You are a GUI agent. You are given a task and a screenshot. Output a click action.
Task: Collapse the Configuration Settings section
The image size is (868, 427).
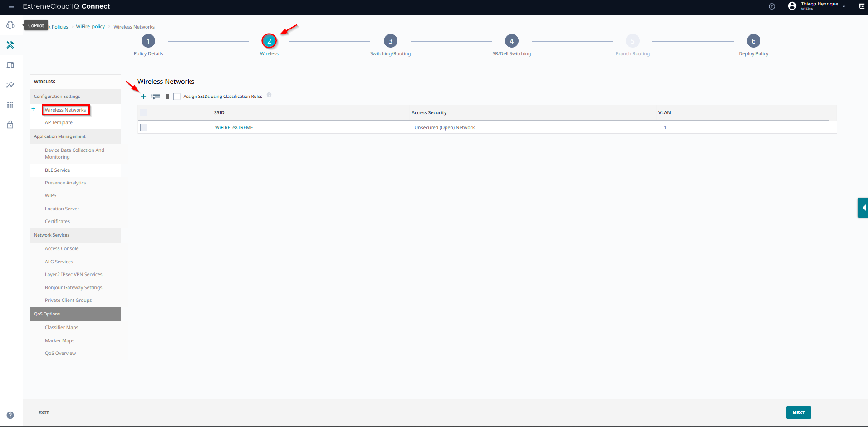(76, 97)
